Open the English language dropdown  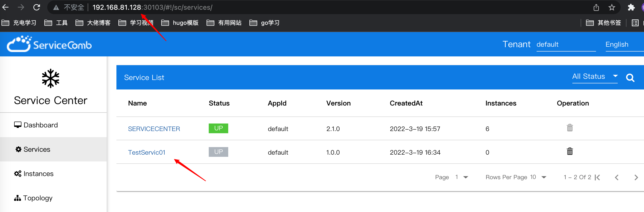[625, 45]
